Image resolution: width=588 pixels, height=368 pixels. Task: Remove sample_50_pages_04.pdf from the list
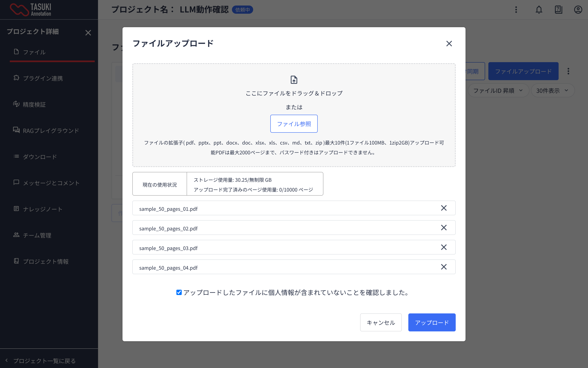click(x=444, y=267)
